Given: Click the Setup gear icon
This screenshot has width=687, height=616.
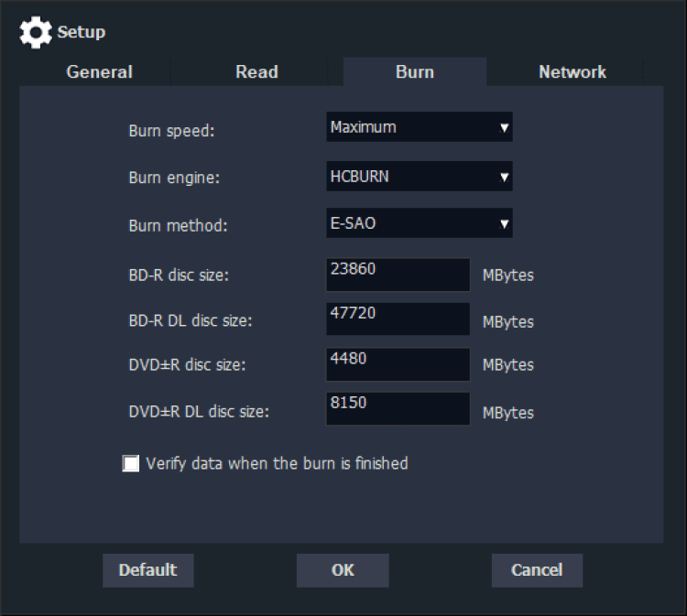Looking at the screenshot, I should [x=36, y=32].
